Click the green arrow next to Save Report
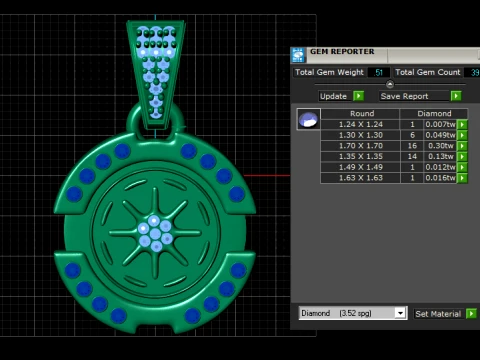This screenshot has width=480, height=360. (456, 96)
